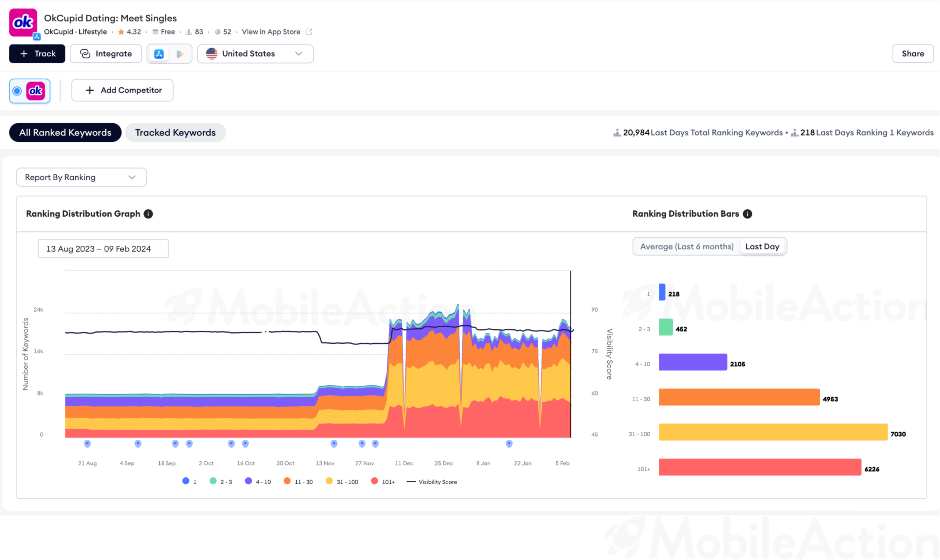This screenshot has width=940, height=560.
Task: Click the OkCupid Dating: Meet Singles title
Action: point(111,18)
